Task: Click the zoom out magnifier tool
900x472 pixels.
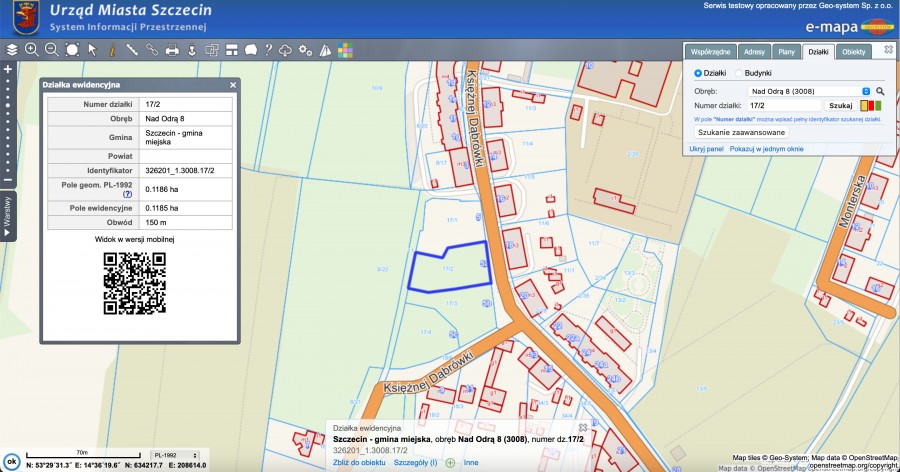Action: coord(52,49)
